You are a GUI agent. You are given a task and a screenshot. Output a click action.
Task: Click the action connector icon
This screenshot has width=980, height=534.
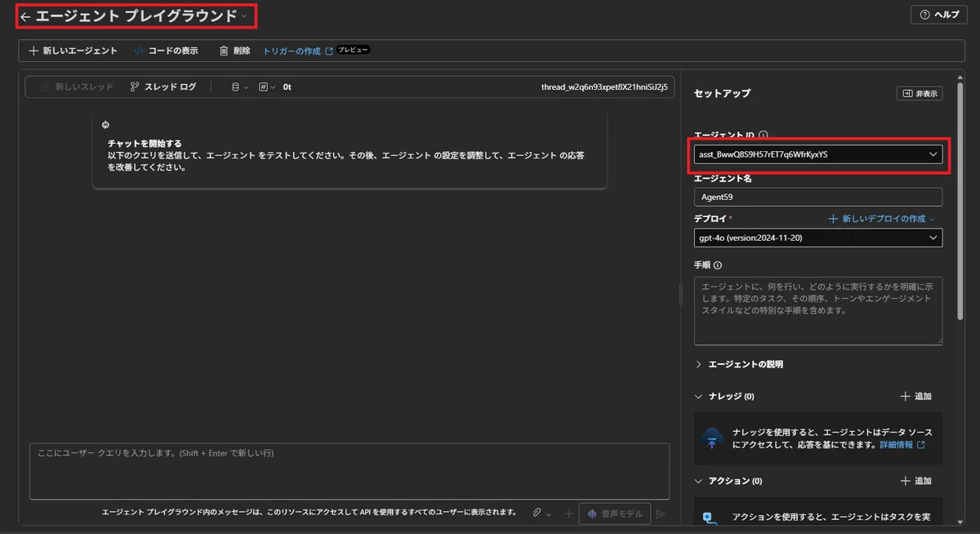tap(710, 518)
